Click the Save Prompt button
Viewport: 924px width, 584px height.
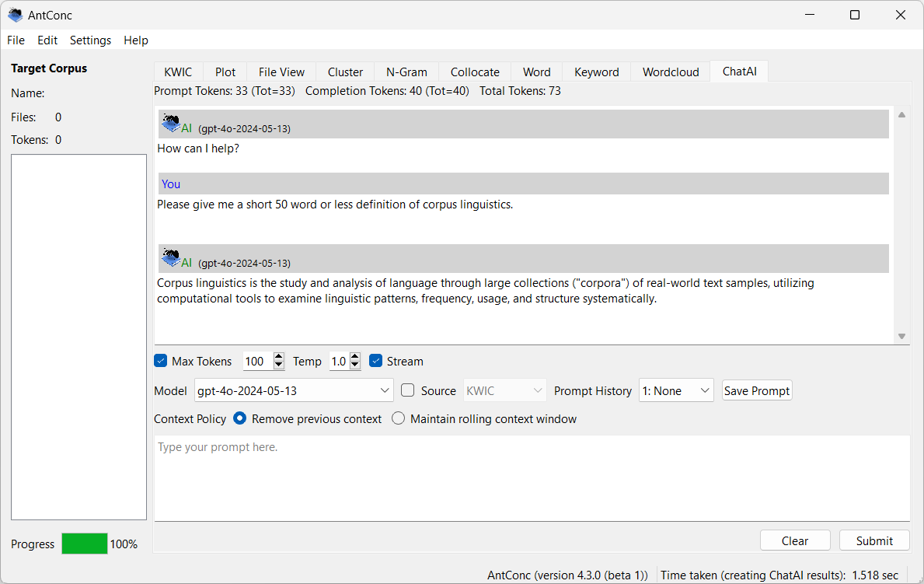pos(756,390)
